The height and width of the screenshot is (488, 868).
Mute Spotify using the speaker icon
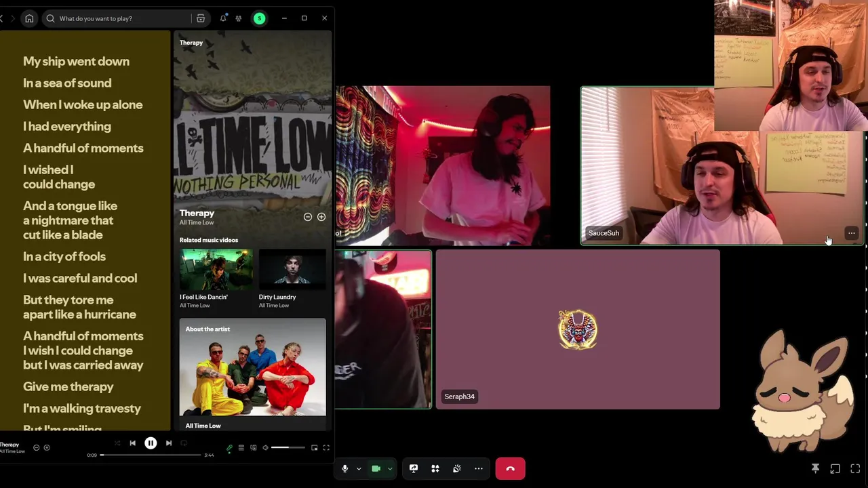point(265,447)
